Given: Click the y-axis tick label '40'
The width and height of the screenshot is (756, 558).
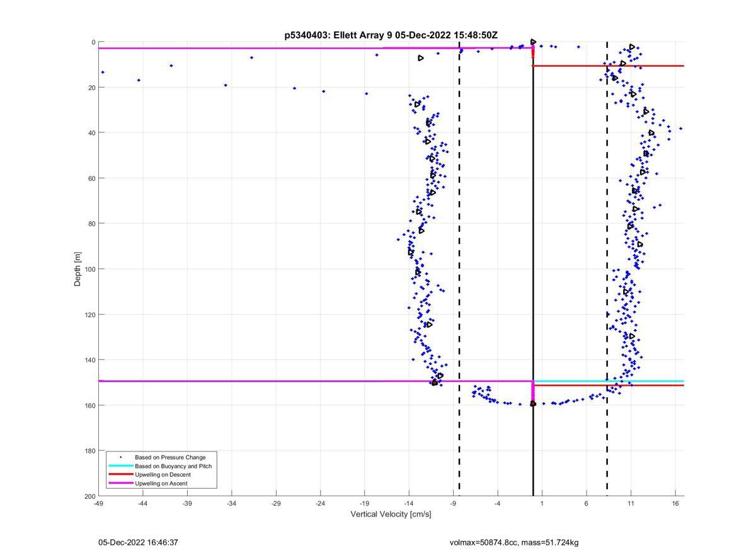Looking at the screenshot, I should point(92,133).
